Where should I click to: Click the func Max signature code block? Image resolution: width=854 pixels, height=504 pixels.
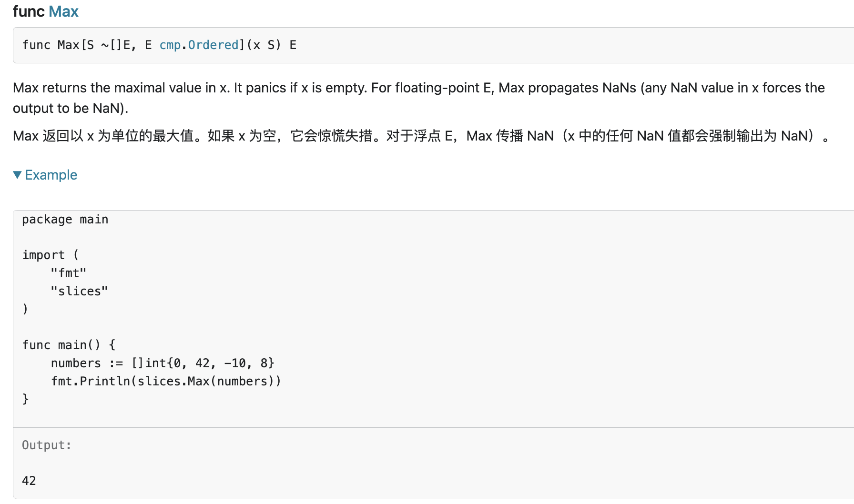429,45
